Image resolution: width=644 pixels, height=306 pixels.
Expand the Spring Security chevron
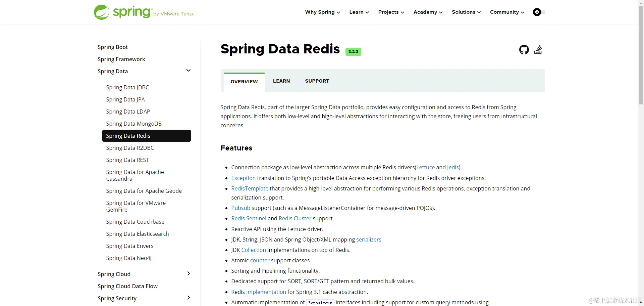point(189,298)
